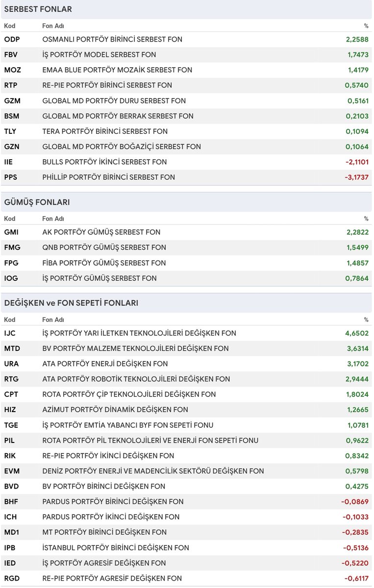Screen dimensions: 374x588
Task: Open FİBA PORTFÖY GÜMÜŞ SERBEST FON
Action: pos(104,263)
